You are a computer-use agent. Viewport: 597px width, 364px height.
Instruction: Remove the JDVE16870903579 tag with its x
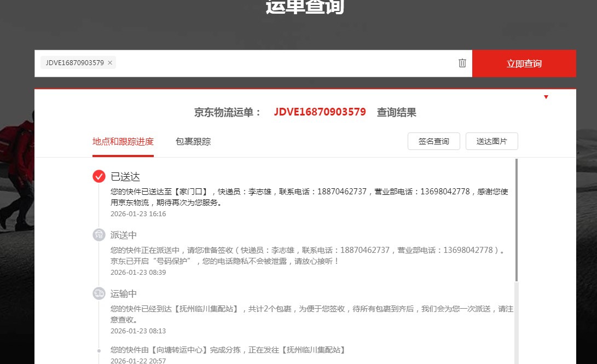point(110,63)
